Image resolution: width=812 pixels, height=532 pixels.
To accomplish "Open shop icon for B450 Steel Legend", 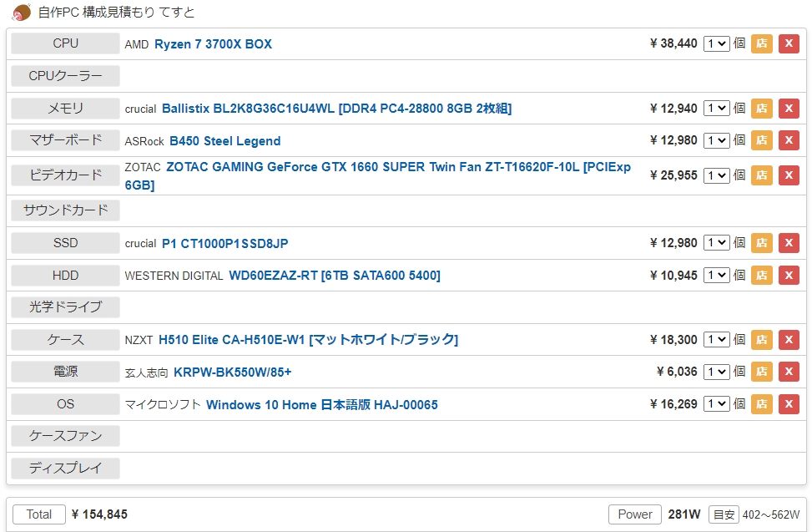I will pyautogui.click(x=761, y=140).
